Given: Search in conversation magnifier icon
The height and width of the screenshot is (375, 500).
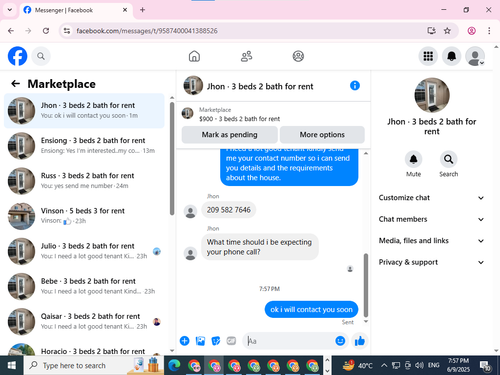Looking at the screenshot, I should pyautogui.click(x=449, y=160).
